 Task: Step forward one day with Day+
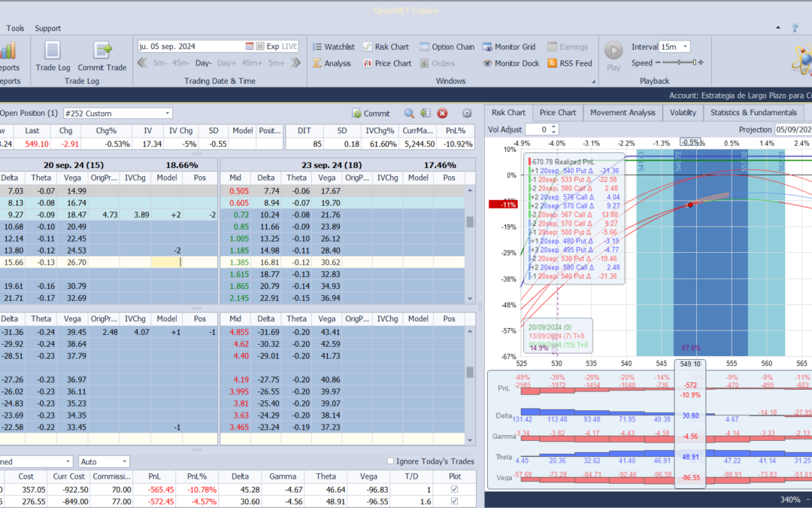[226, 63]
